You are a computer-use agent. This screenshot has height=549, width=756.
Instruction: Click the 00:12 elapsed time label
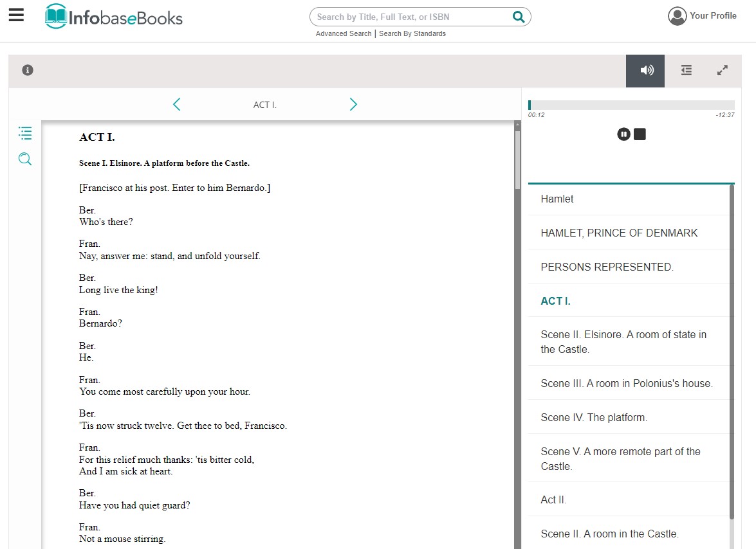pyautogui.click(x=536, y=115)
